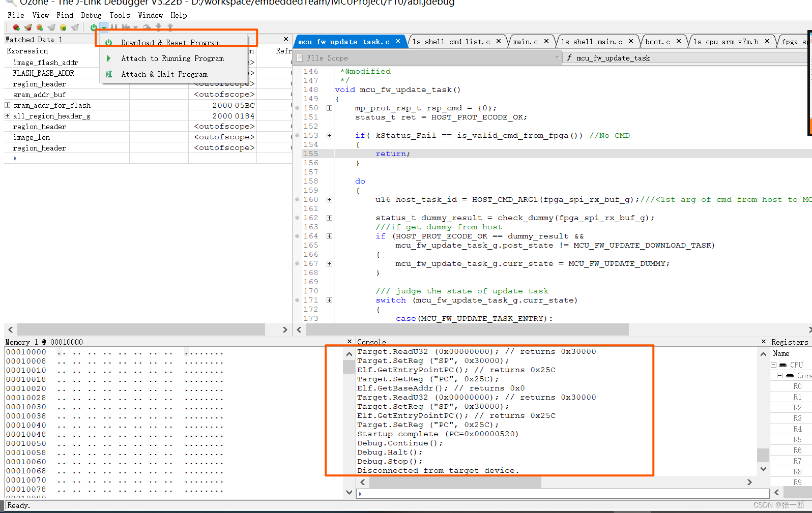Open the Tools menu
Viewport: 812px width, 513px height.
(x=120, y=15)
